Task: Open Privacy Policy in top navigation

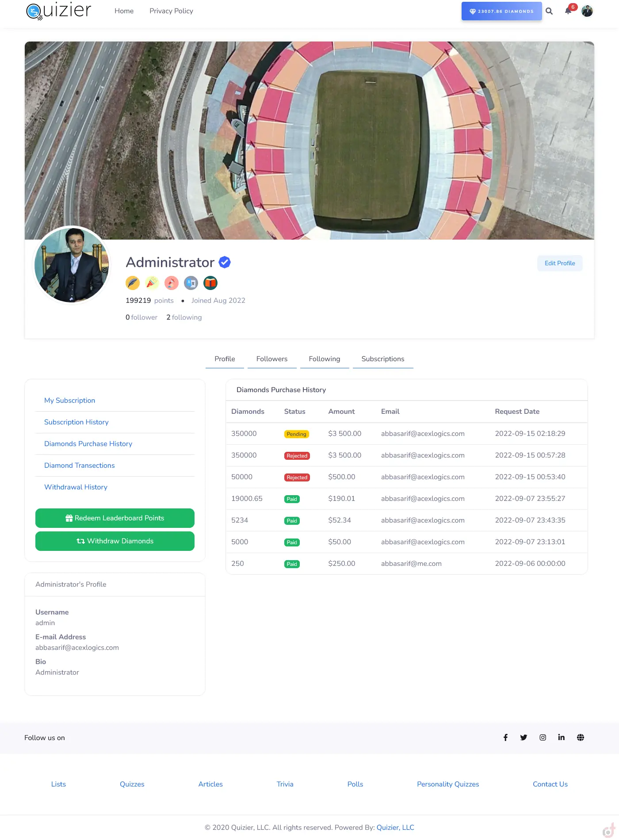Action: 171,11
